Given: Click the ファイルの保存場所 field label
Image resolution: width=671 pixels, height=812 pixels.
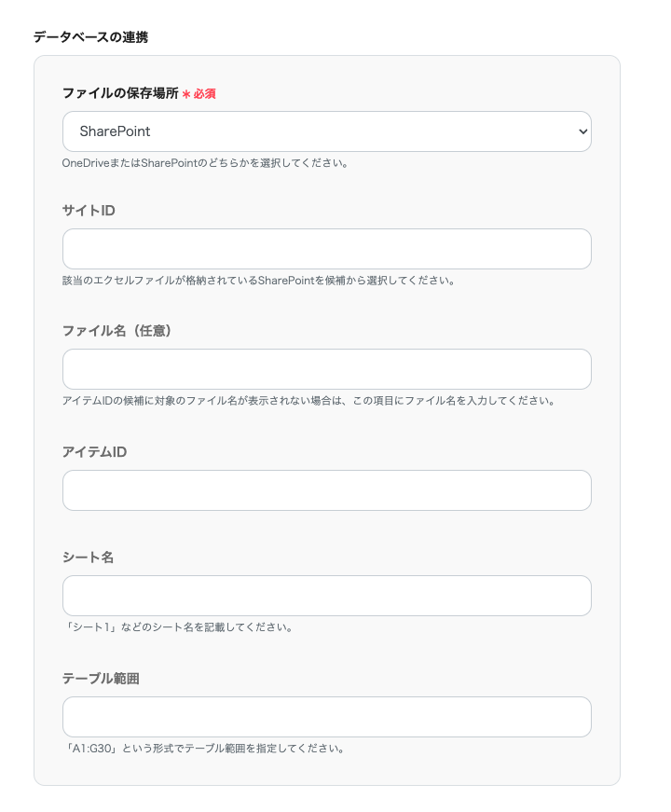Looking at the screenshot, I should coord(120,93).
